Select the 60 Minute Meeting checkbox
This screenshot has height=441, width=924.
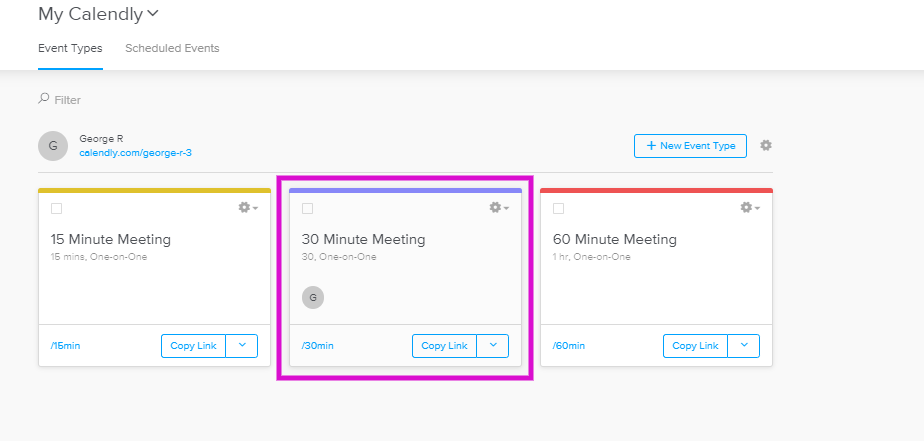[x=559, y=209]
